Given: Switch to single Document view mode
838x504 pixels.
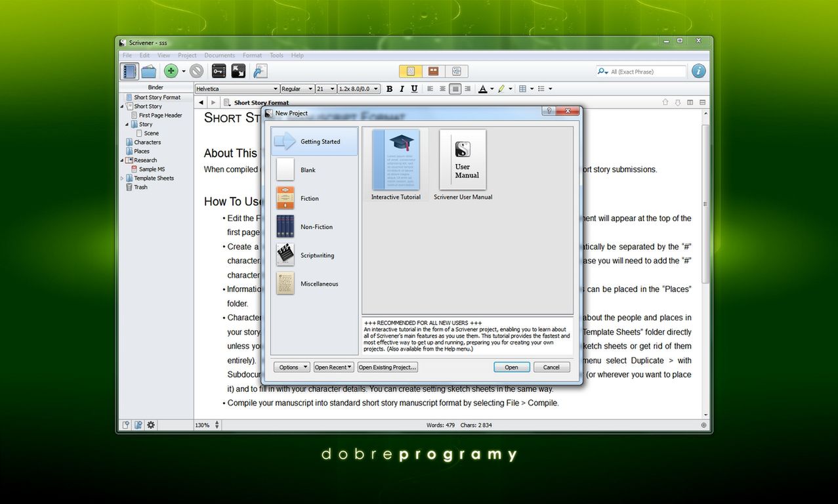Looking at the screenshot, I should [411, 72].
